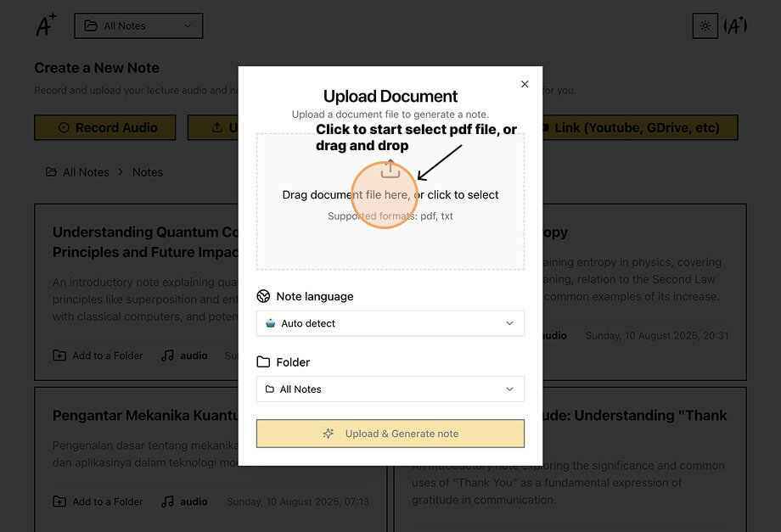Click the All Notes dropdown chevron in dialog
The height and width of the screenshot is (532, 781).
509,389
